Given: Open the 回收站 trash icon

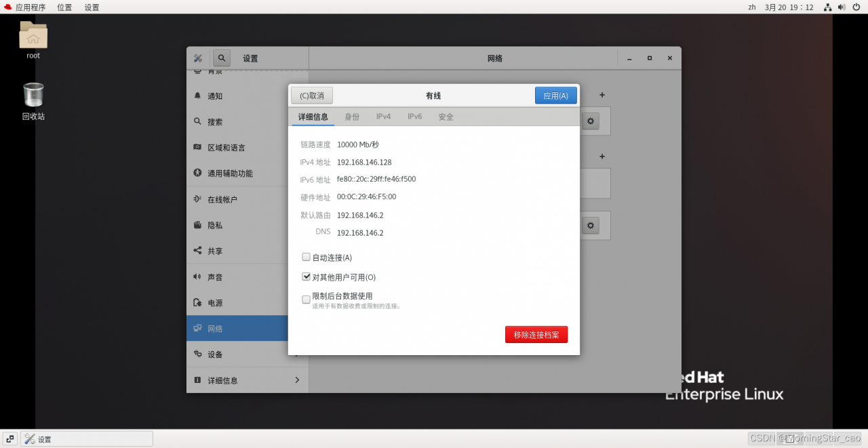Looking at the screenshot, I should click(x=33, y=95).
